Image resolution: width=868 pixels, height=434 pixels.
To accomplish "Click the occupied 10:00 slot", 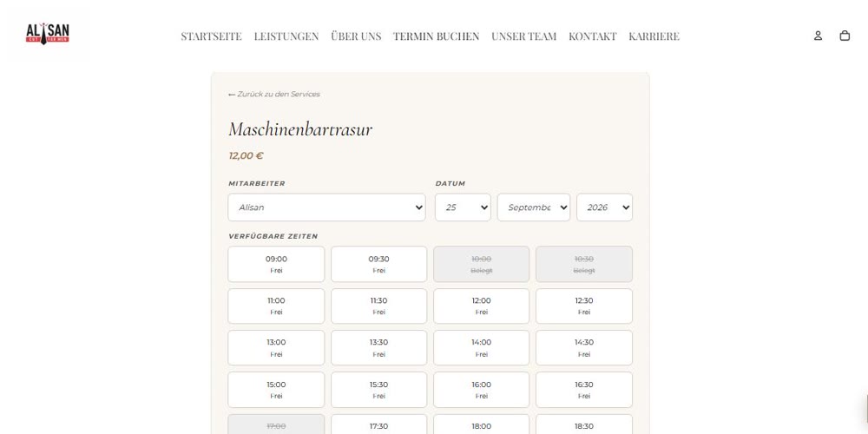I will 482,264.
